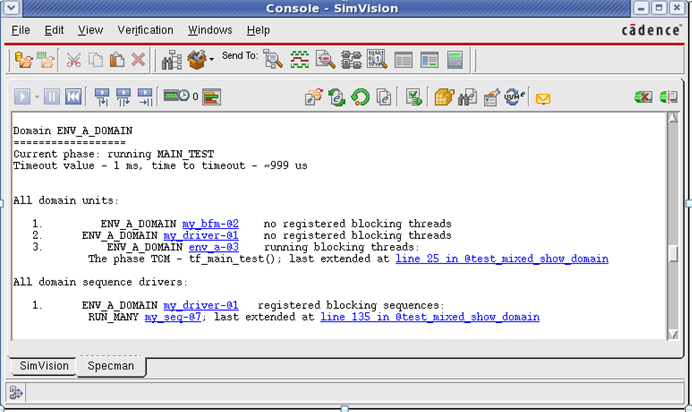
Task: Click the close database folder icon
Action: coord(46,60)
